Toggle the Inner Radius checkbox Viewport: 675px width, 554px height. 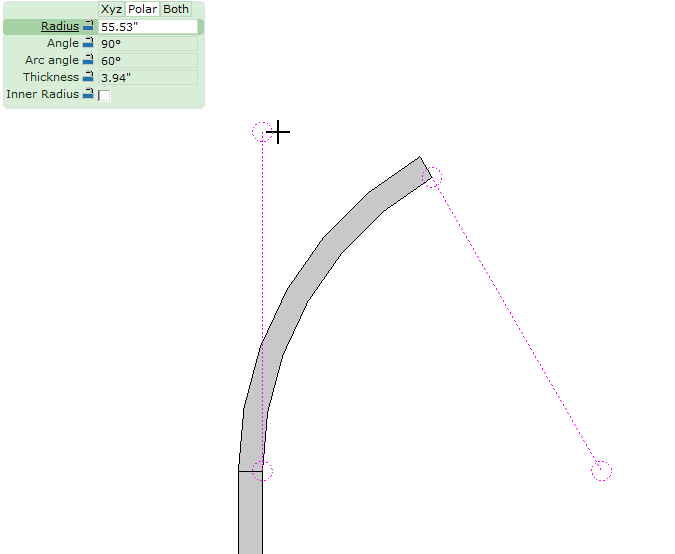[104, 95]
